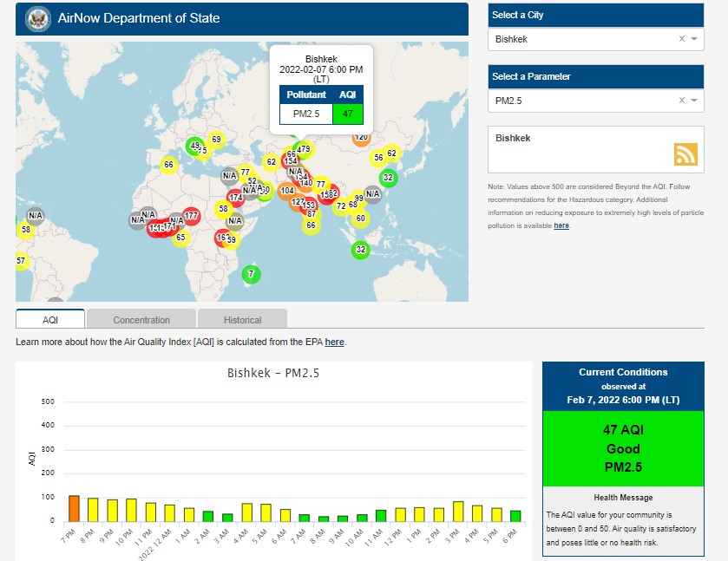The width and height of the screenshot is (728, 561).
Task: Switch to the Concentration tab
Action: 141,319
